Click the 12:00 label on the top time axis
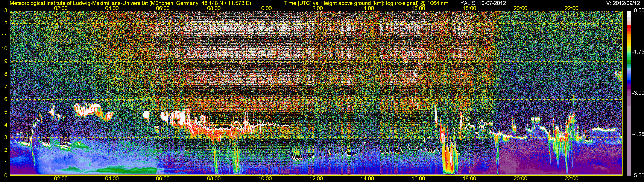This screenshot has width=644, height=182. [x=316, y=8]
